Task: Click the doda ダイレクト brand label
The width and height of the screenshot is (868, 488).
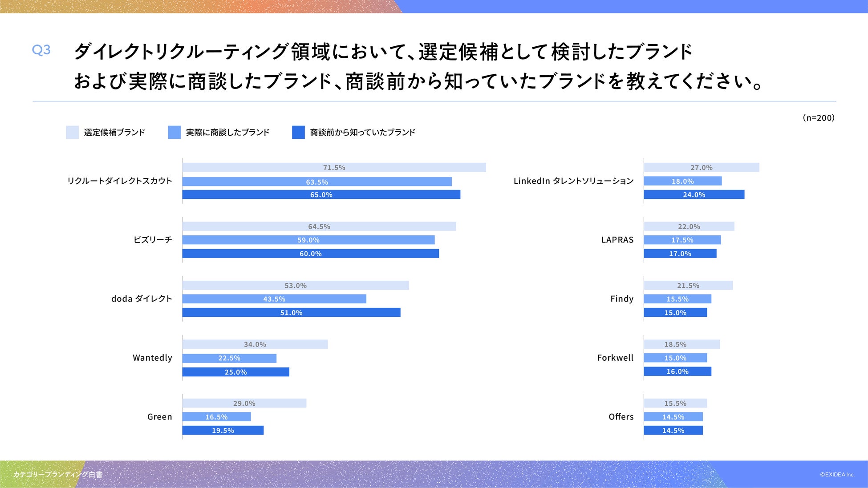Action: click(x=142, y=298)
